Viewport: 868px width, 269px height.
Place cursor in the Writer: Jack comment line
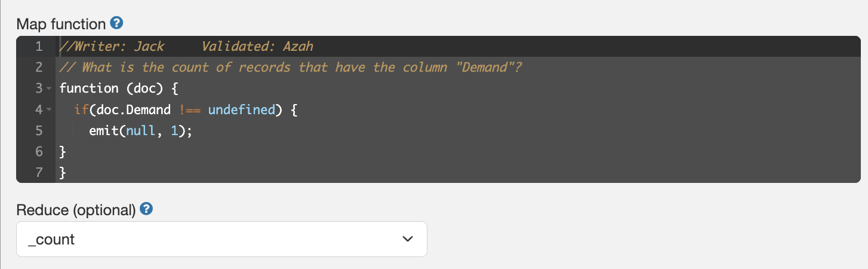click(186, 47)
